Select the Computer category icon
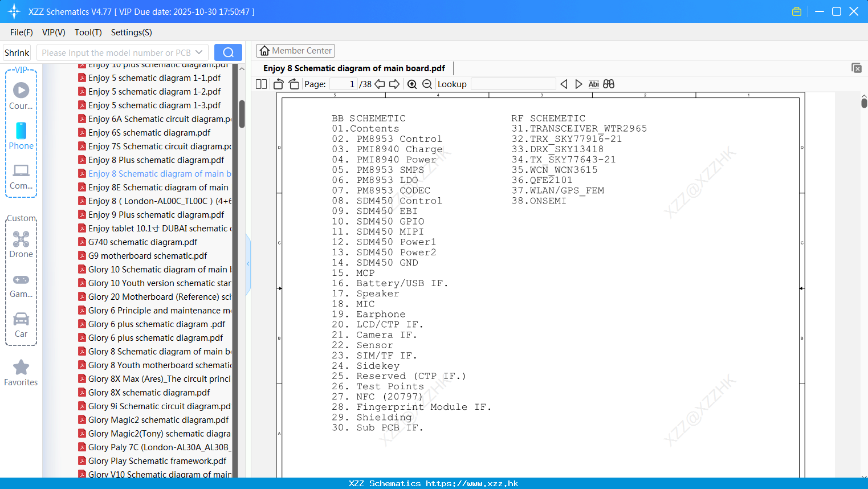Image resolution: width=868 pixels, height=489 pixels. (x=21, y=176)
